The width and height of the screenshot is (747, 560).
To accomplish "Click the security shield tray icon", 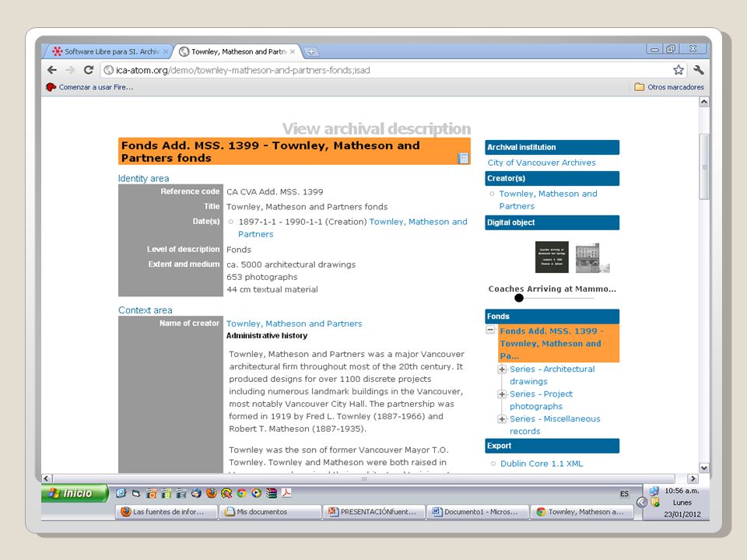I will [x=655, y=502].
